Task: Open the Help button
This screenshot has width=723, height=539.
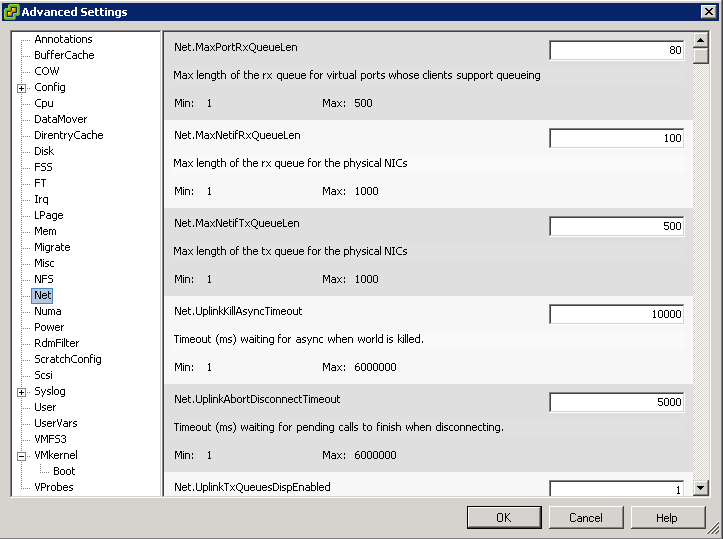Action: coord(667,518)
